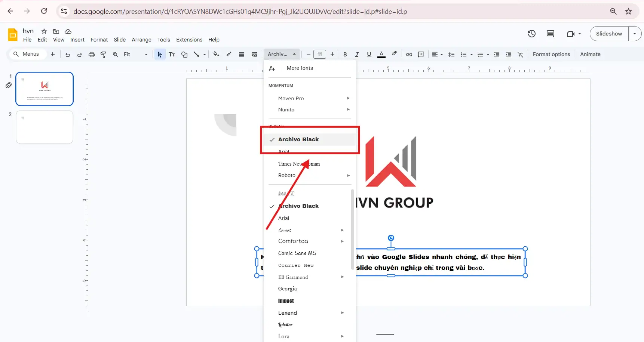Viewport: 644px width, 342px height.
Task: Open numbered list dropdown arrow
Action: pos(488,55)
